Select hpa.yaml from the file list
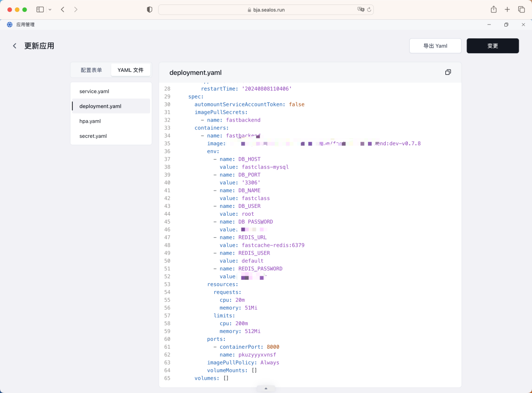532x393 pixels. (x=90, y=121)
